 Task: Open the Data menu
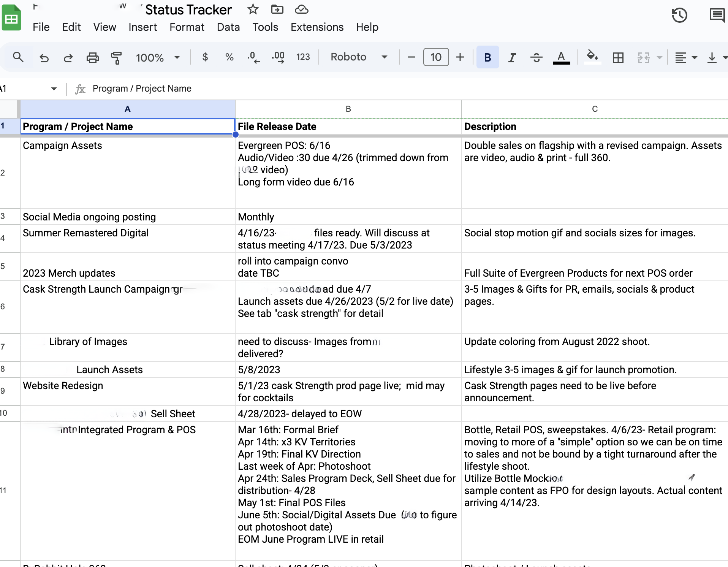click(228, 27)
